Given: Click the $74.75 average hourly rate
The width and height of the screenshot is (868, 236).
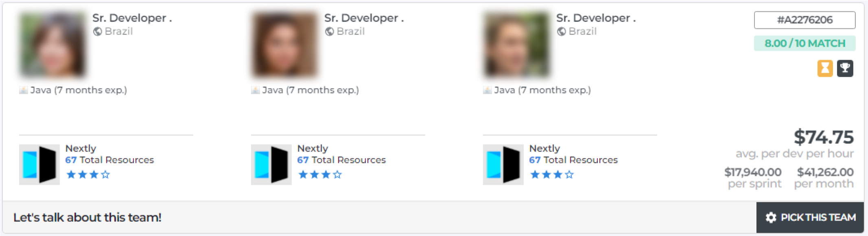Looking at the screenshot, I should click(823, 137).
